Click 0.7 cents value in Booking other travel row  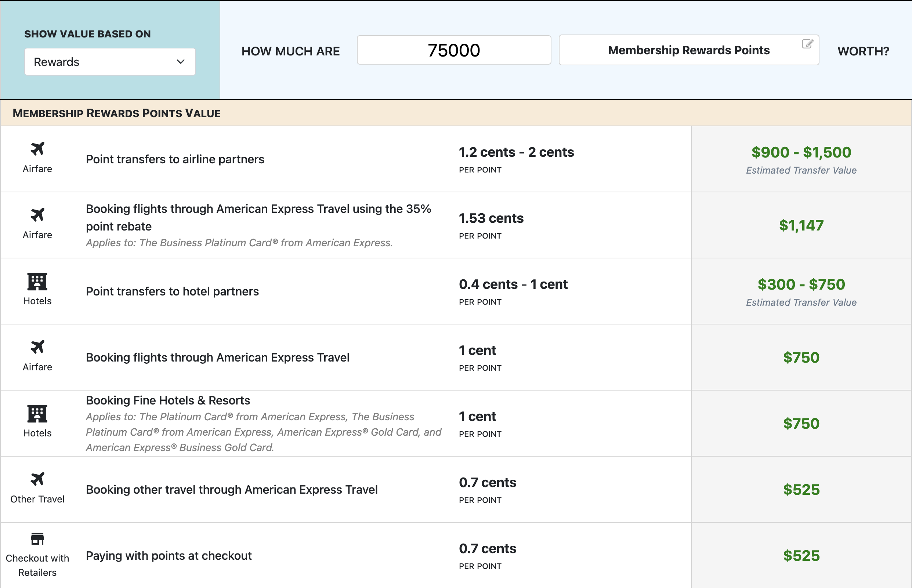click(x=487, y=483)
